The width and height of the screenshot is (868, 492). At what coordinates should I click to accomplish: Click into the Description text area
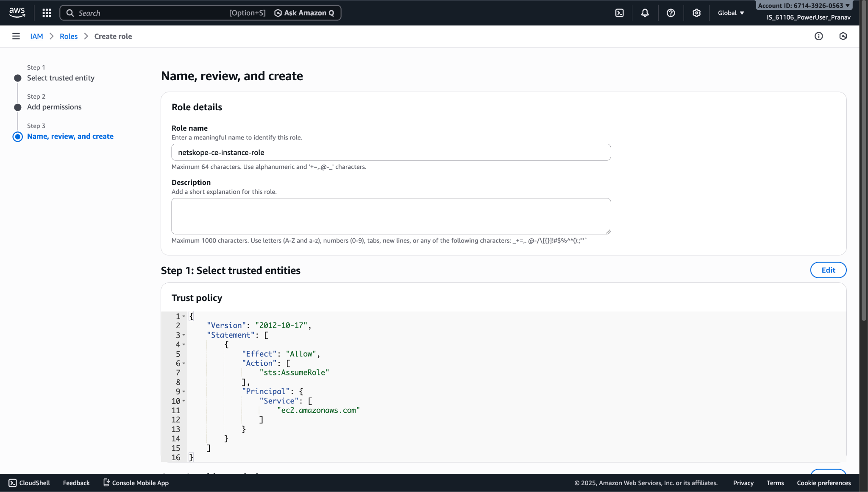(x=391, y=216)
